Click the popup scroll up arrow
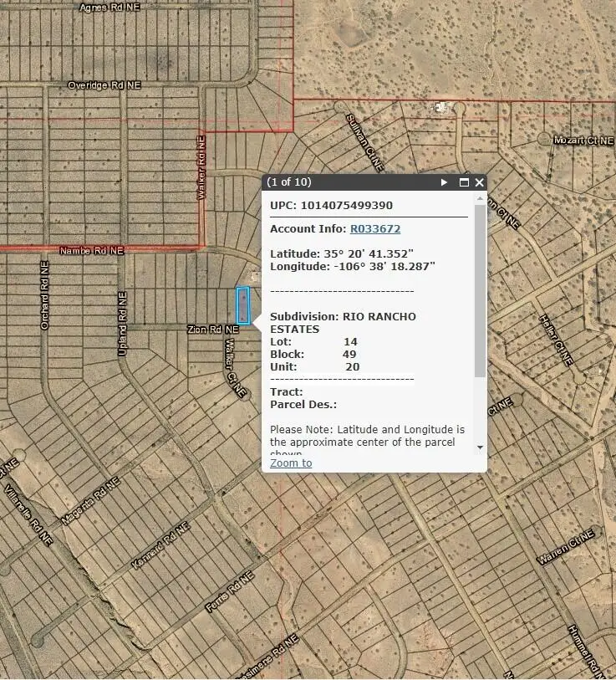Image resolution: width=616 pixels, height=680 pixels. 480,199
